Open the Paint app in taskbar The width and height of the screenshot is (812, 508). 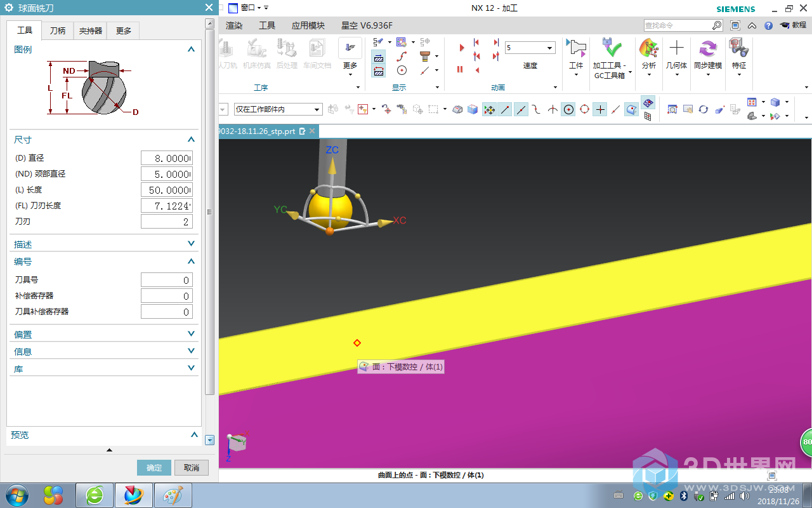tap(172, 495)
